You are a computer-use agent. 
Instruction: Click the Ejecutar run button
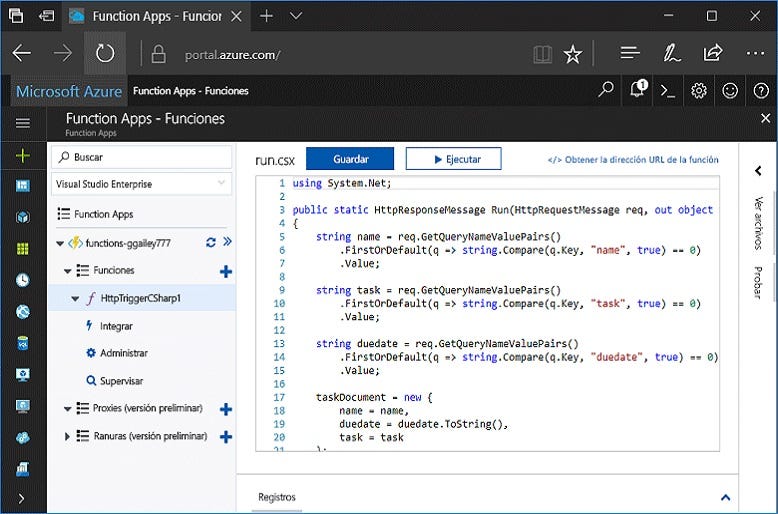(454, 159)
